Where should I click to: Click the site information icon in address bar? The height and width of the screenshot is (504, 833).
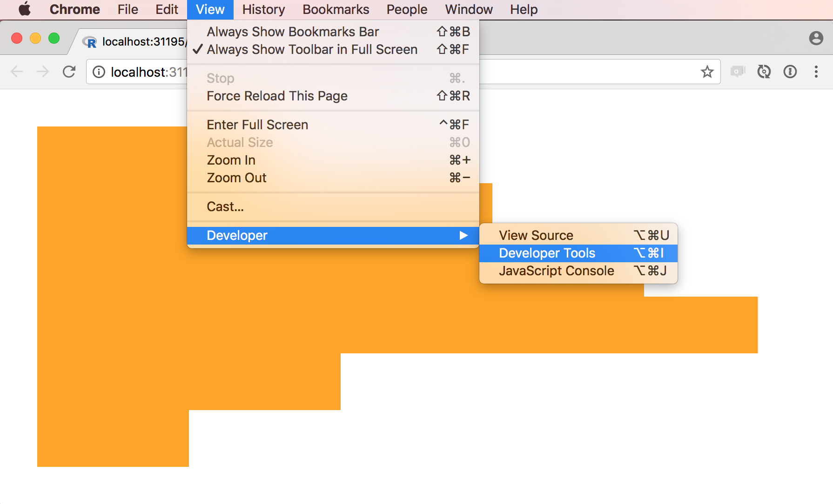[x=99, y=72]
